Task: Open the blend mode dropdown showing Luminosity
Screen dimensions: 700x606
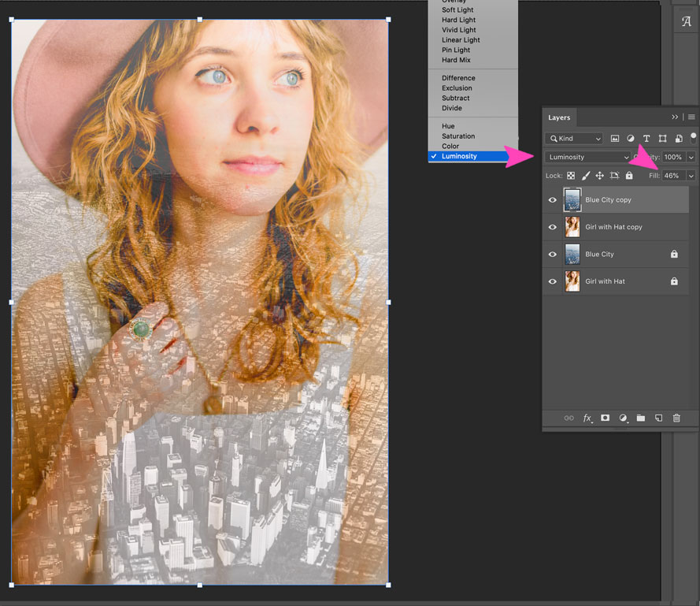Action: (587, 157)
